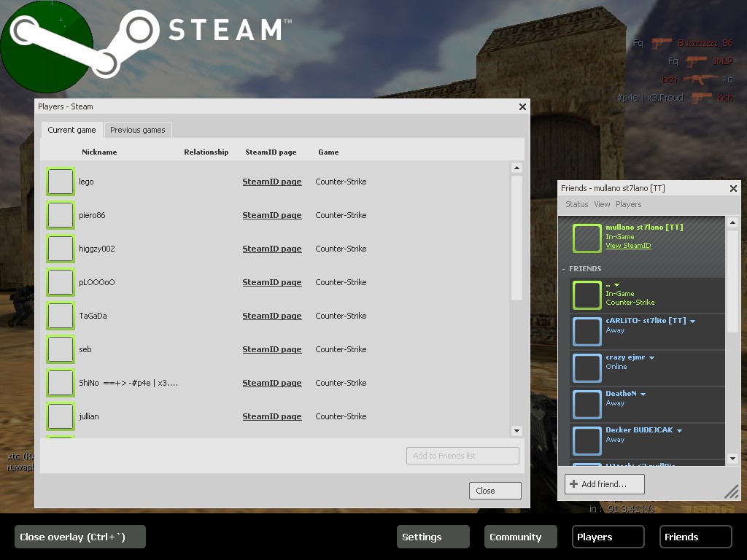This screenshot has width=747, height=560.
Task: Toggle the Players overlay button
Action: point(608,537)
